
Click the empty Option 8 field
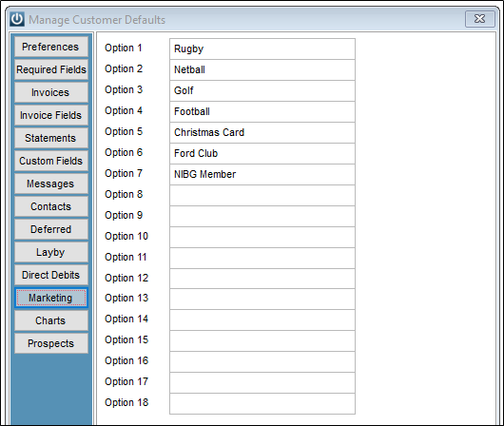[x=262, y=195]
